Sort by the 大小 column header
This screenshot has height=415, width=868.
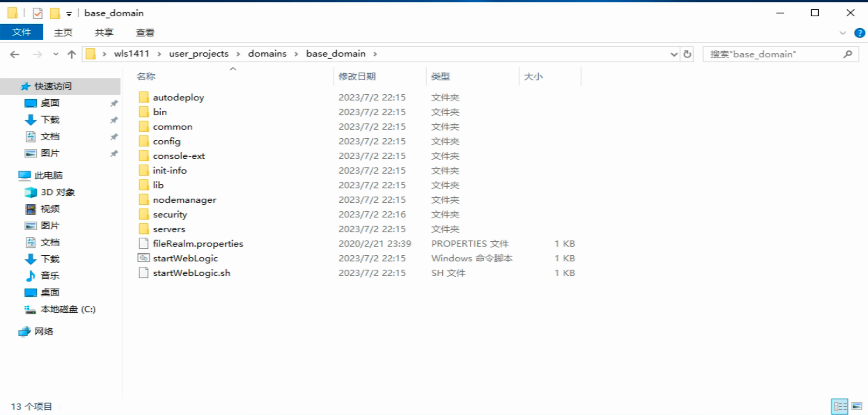(x=533, y=77)
